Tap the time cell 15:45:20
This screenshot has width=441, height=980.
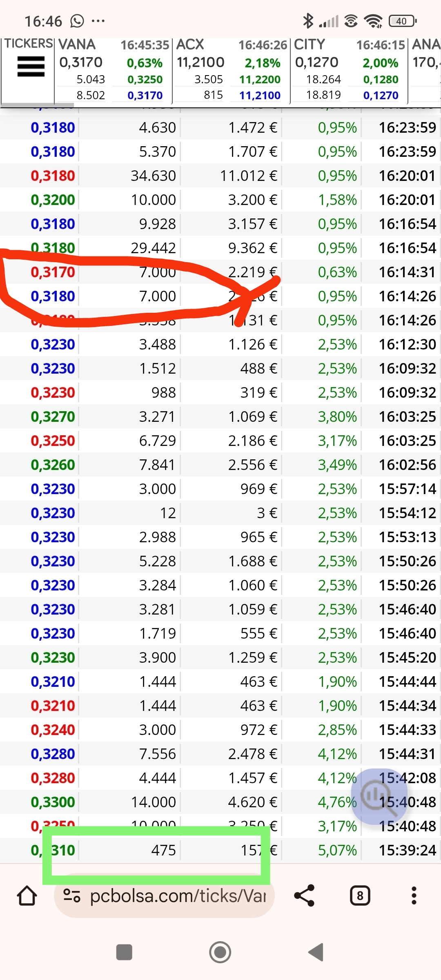tap(407, 657)
